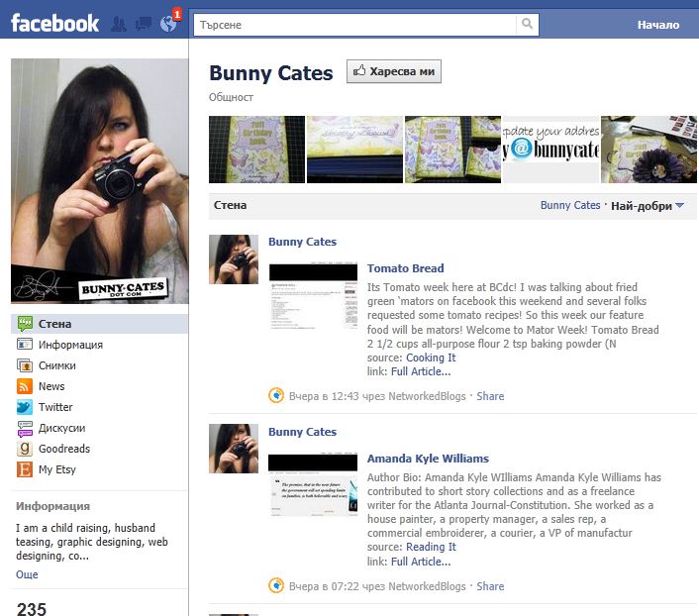Viewport: 699px width, 616px height.
Task: Click the Bunny Cates wall filter link
Action: click(x=570, y=205)
